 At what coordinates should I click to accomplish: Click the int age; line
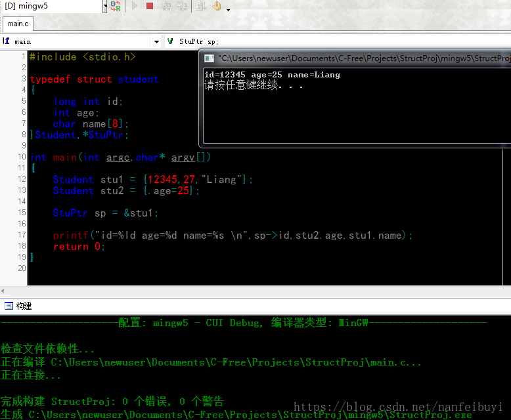pyautogui.click(x=76, y=113)
